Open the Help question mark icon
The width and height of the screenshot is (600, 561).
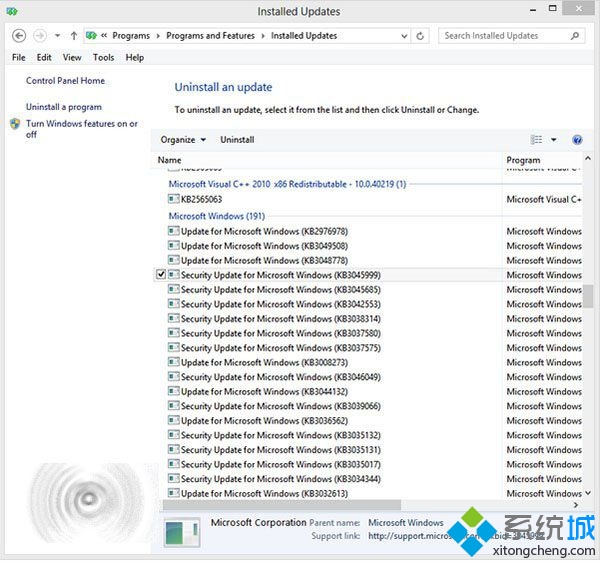click(x=577, y=140)
